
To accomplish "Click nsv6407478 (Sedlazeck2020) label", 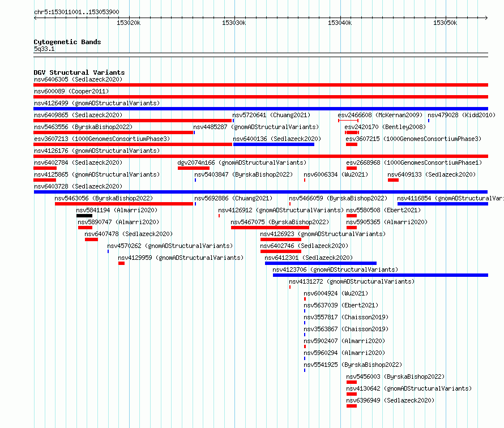I will tap(129, 234).
